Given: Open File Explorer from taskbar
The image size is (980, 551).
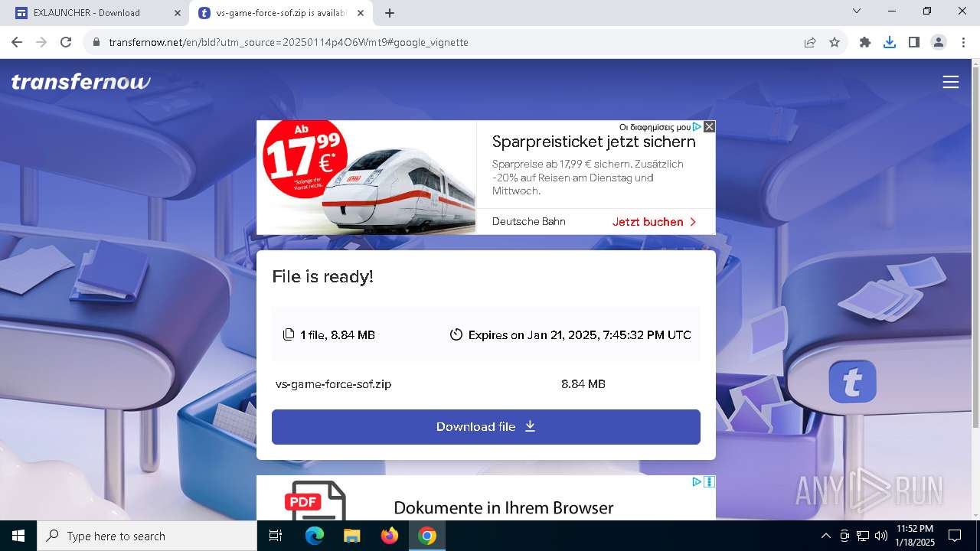Looking at the screenshot, I should point(351,536).
